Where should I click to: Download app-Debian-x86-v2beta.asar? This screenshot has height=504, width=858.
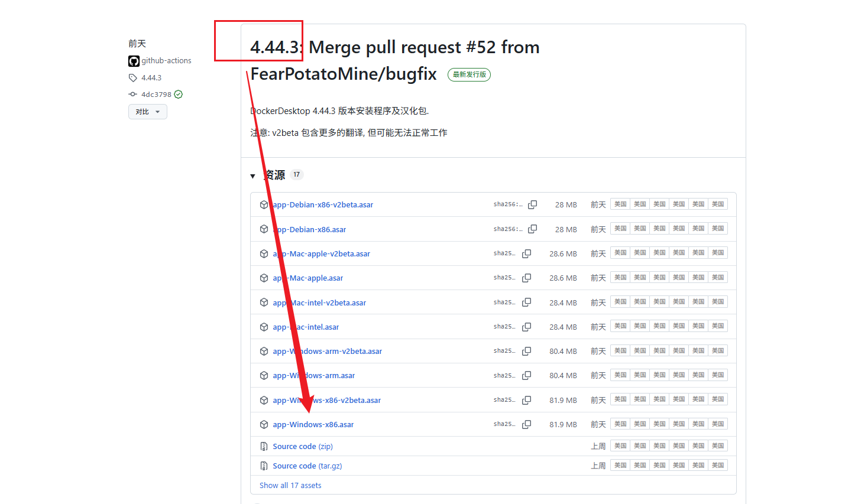(323, 204)
